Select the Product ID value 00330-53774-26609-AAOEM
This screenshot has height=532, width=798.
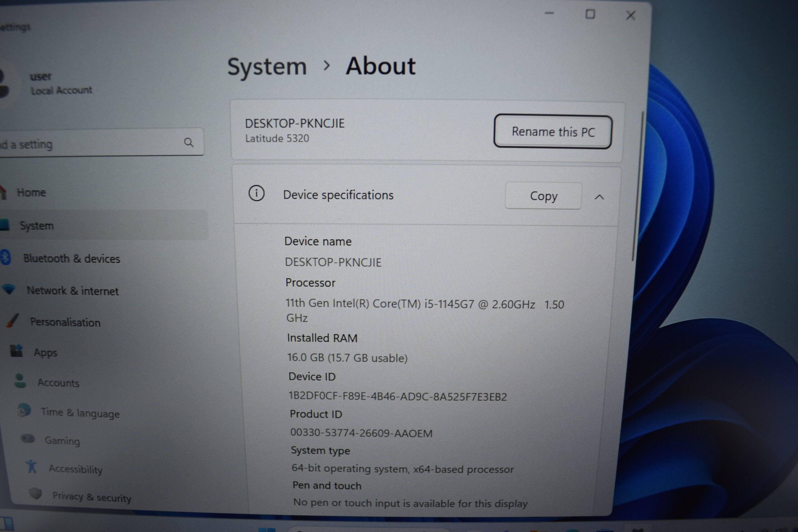(361, 433)
